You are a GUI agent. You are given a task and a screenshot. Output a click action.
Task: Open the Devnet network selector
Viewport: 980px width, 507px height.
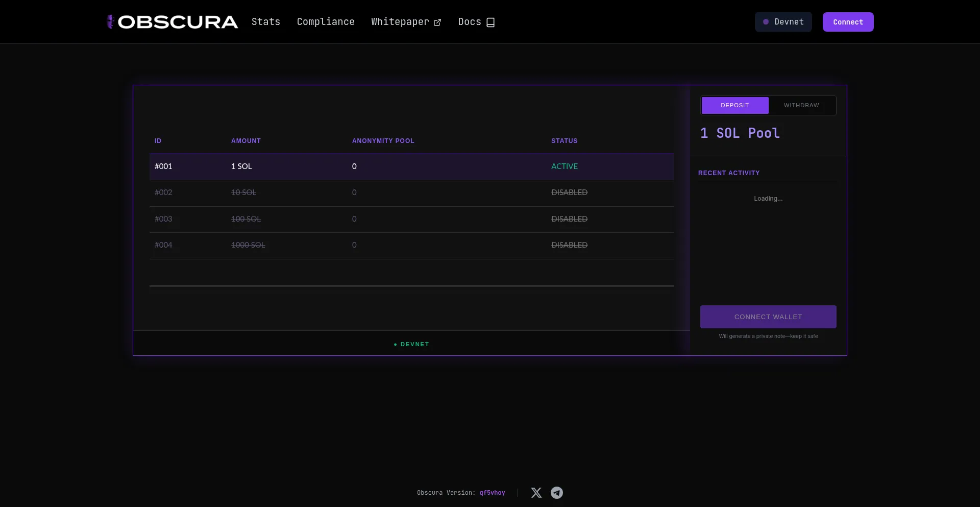[x=783, y=22]
